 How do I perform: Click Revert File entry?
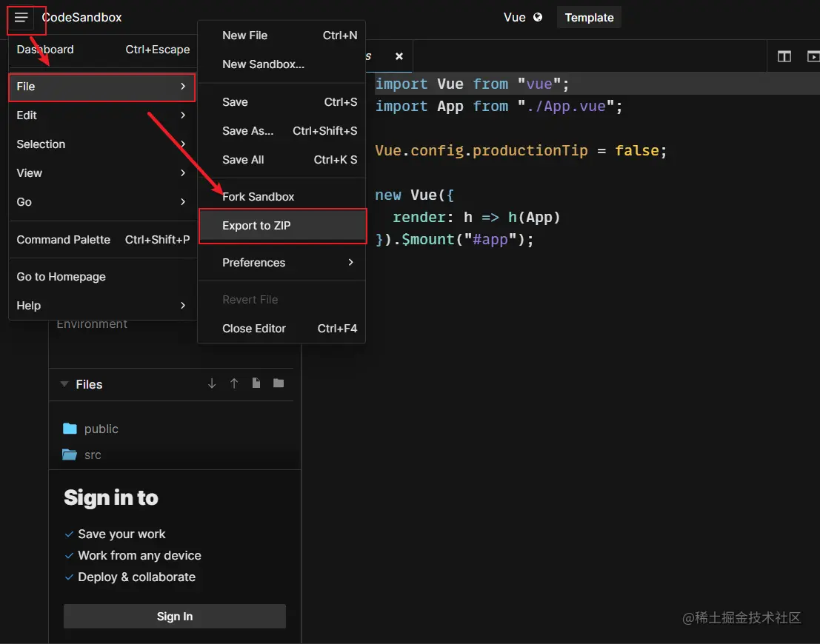[x=281, y=300]
